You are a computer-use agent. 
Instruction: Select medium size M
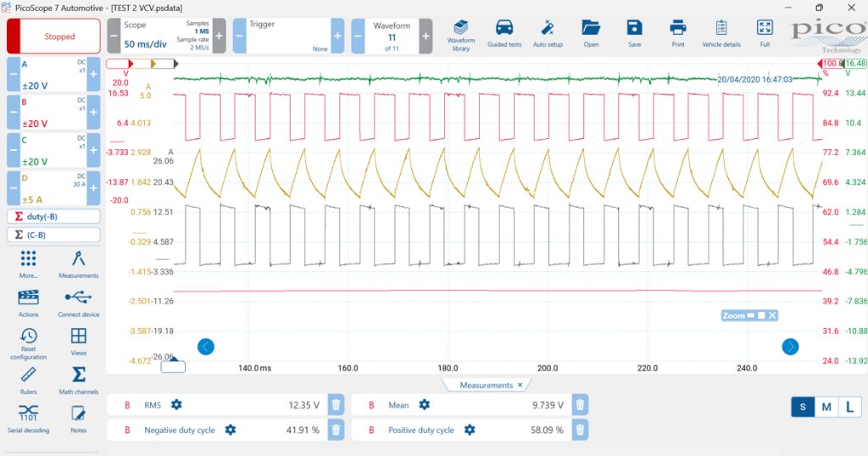(826, 408)
